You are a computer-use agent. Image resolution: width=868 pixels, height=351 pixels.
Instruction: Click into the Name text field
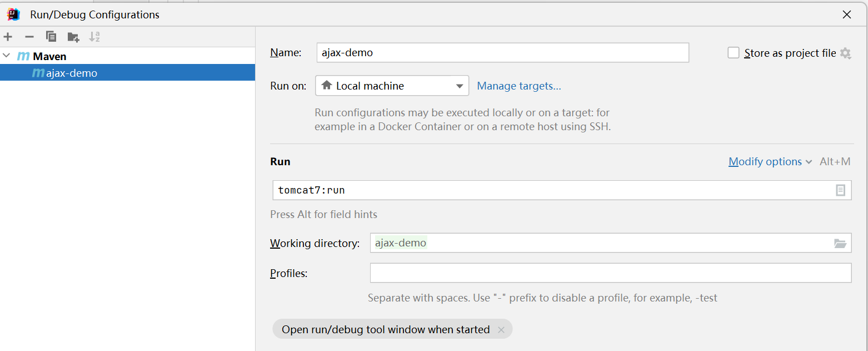[502, 53]
